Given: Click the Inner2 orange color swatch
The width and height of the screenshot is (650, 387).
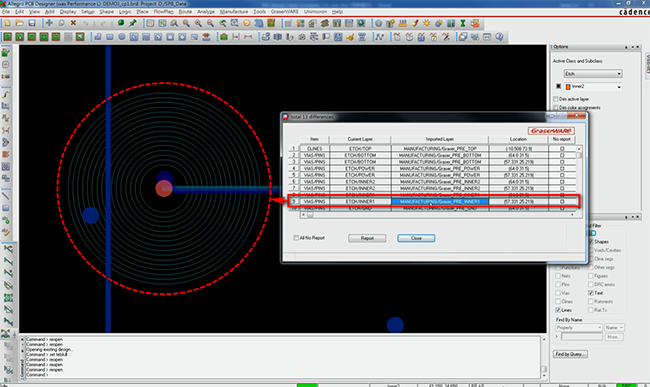Looking at the screenshot, I should (568, 87).
